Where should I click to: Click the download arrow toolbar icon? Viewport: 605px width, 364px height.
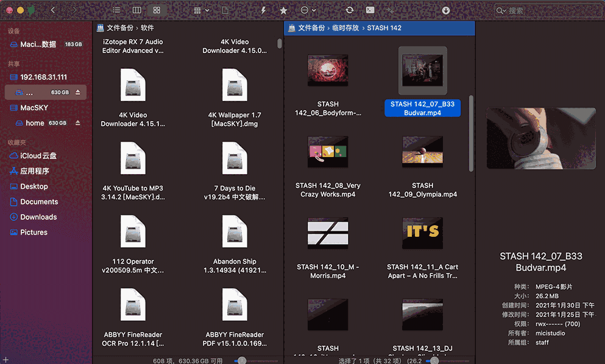(x=446, y=10)
